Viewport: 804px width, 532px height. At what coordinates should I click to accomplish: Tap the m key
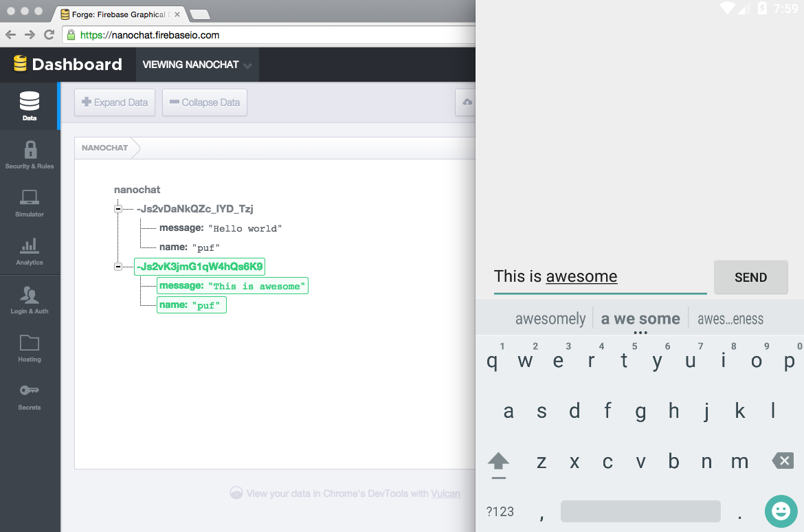coord(739,462)
